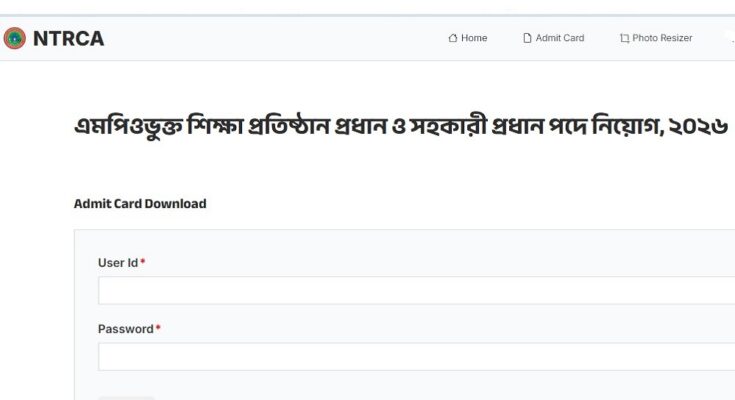
Task: Click the red asterisk next to User Id
Action: click(143, 261)
